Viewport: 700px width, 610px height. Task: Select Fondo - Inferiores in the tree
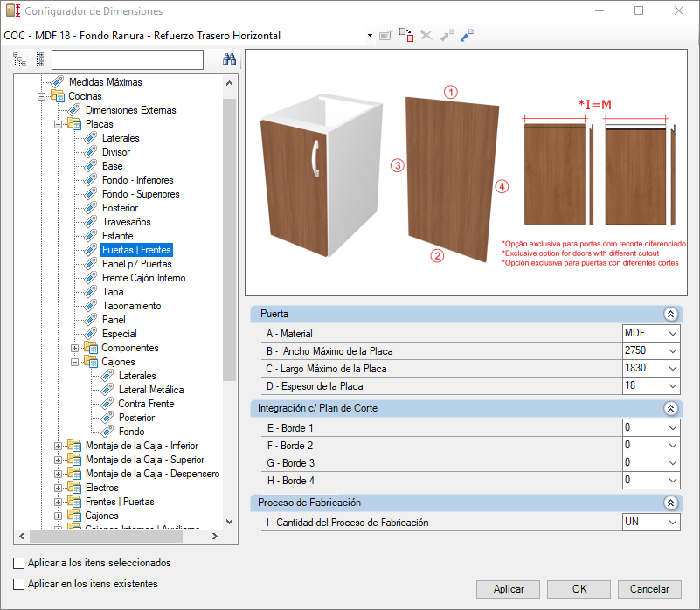tap(137, 180)
